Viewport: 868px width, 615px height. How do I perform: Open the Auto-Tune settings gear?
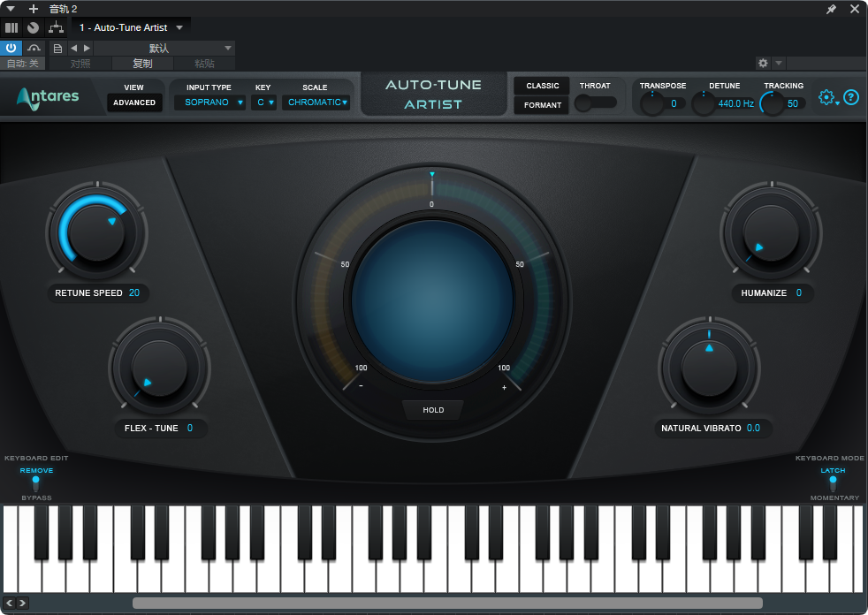(826, 97)
